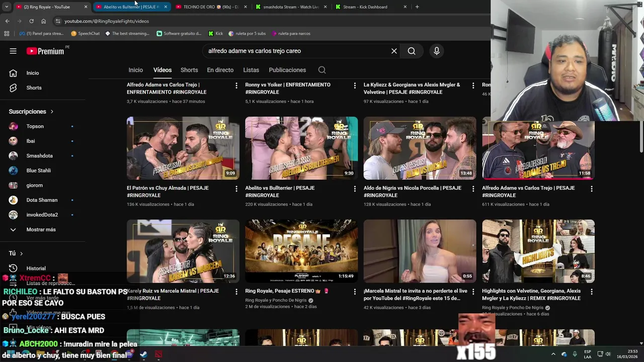The width and height of the screenshot is (644, 362).
Task: Select the Vídeos channel tab
Action: coord(163,70)
